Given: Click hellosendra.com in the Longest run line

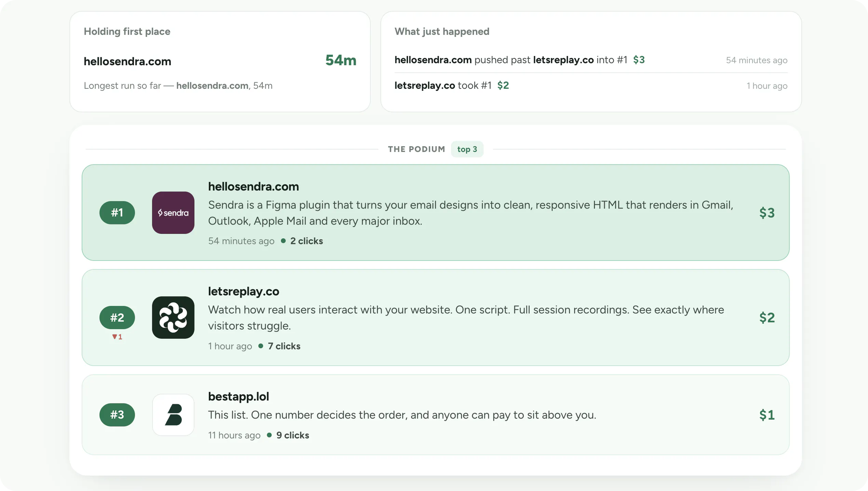Looking at the screenshot, I should pyautogui.click(x=212, y=86).
